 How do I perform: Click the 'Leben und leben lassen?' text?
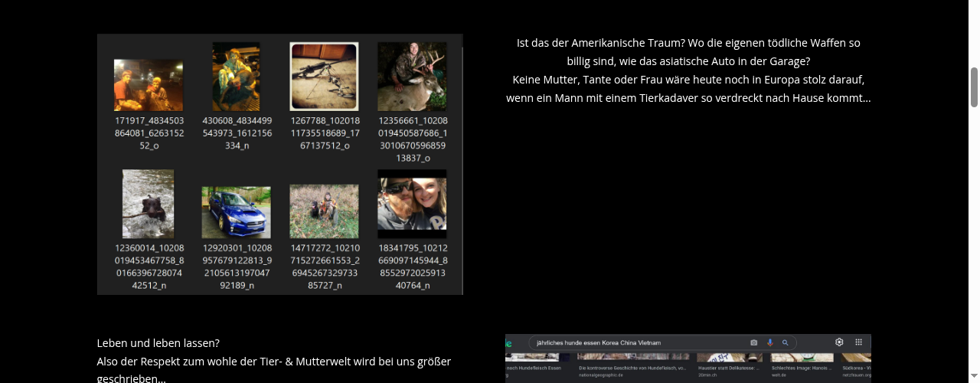pyautogui.click(x=158, y=342)
